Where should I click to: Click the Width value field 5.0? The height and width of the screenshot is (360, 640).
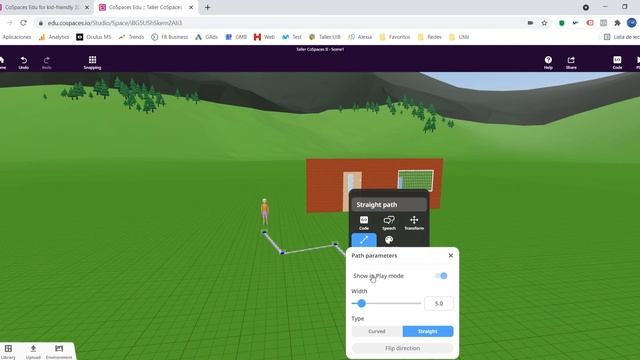[x=439, y=303]
